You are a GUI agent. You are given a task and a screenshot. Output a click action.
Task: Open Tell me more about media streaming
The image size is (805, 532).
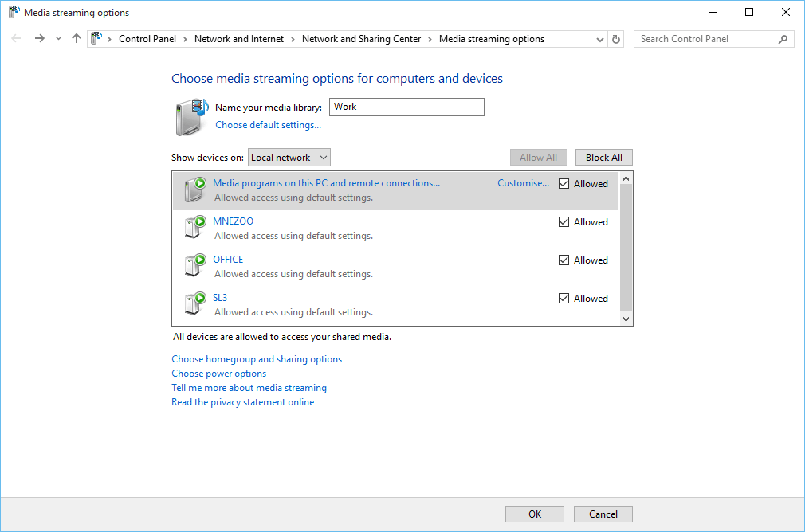click(249, 388)
